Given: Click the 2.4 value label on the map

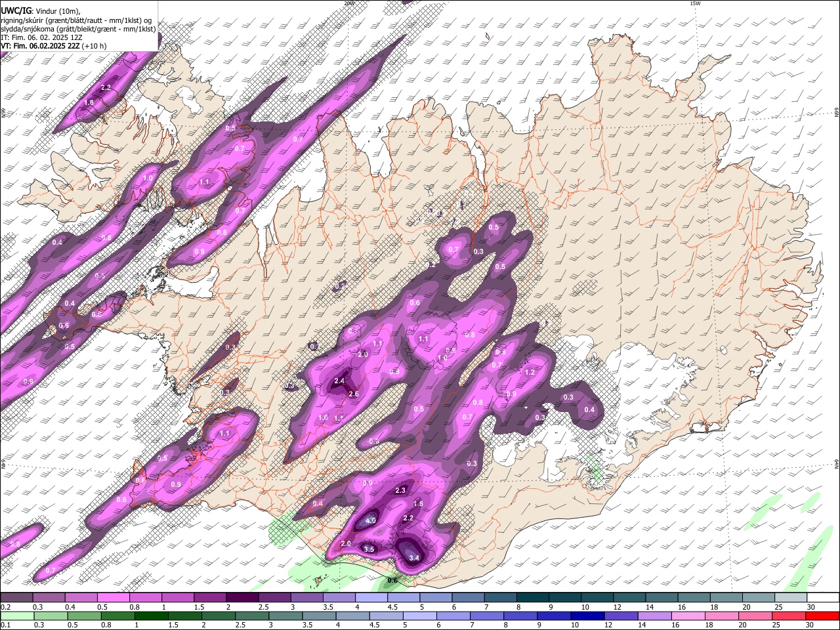Looking at the screenshot, I should pos(339,381).
